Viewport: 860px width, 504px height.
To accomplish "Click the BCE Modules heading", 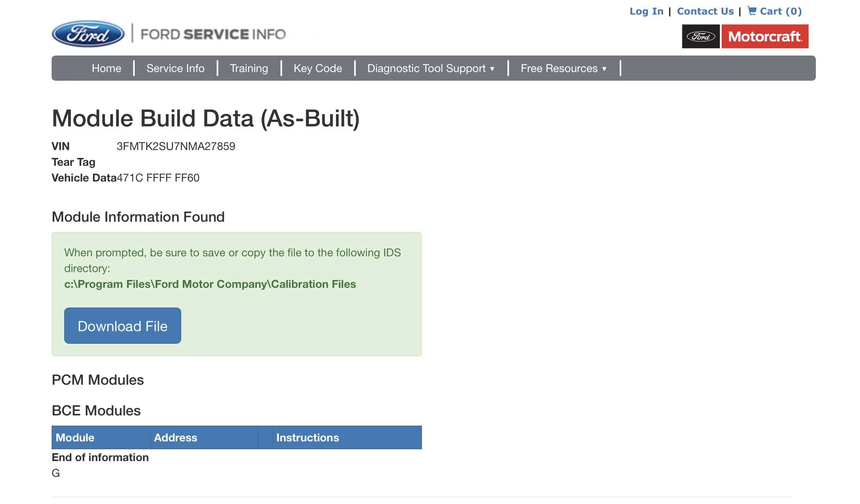I will (x=96, y=410).
